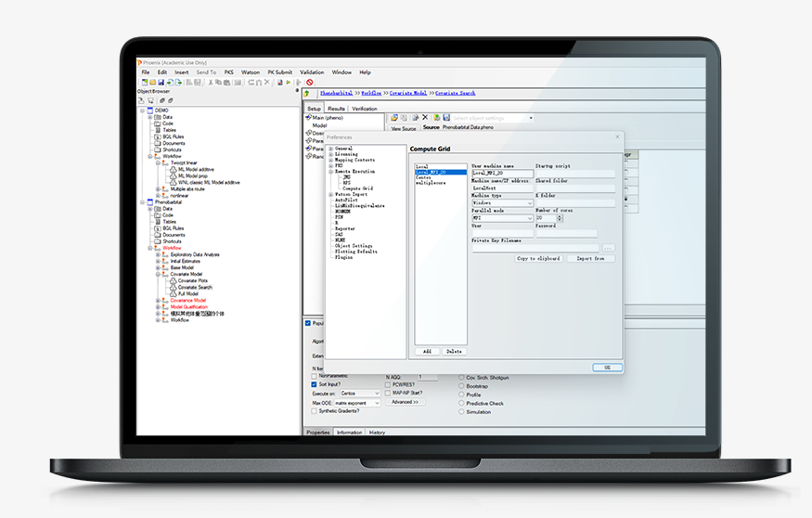The height and width of the screenshot is (518, 812).
Task: Click the red stop execution toolbar icon
Action: click(x=309, y=83)
